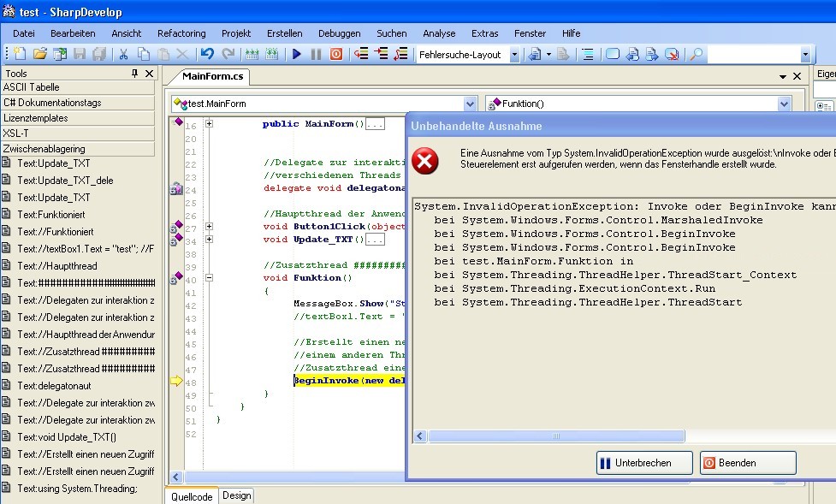Click the New File toolbar icon
The width and height of the screenshot is (836, 504).
(18, 54)
